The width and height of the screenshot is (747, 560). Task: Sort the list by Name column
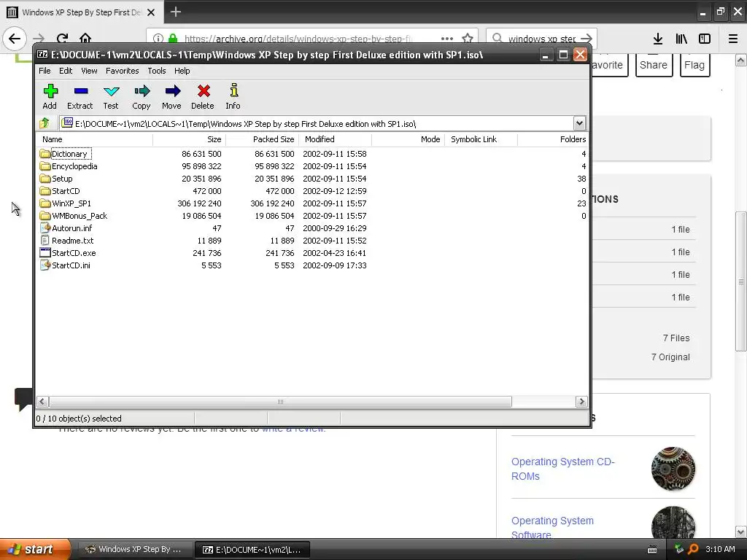coord(95,139)
